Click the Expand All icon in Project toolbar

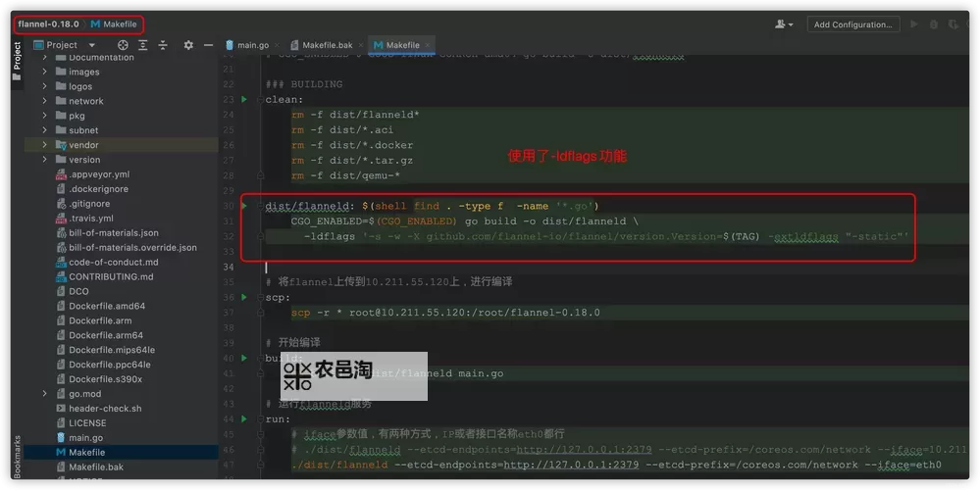coord(143,45)
